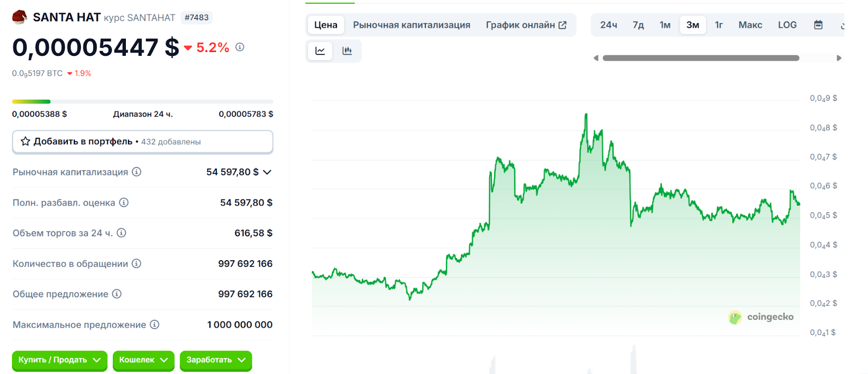
Task: Select the Макс timeframe
Action: coord(750,25)
